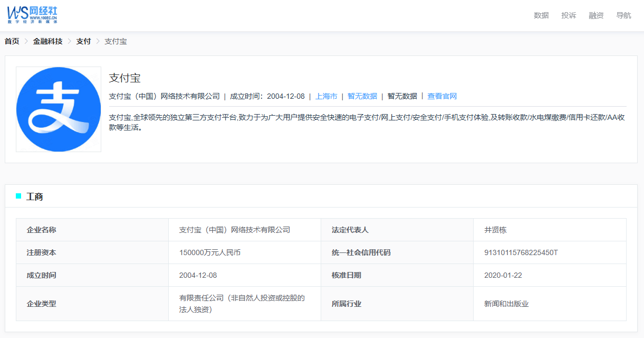Select the date 2020-01-22

tap(503, 275)
